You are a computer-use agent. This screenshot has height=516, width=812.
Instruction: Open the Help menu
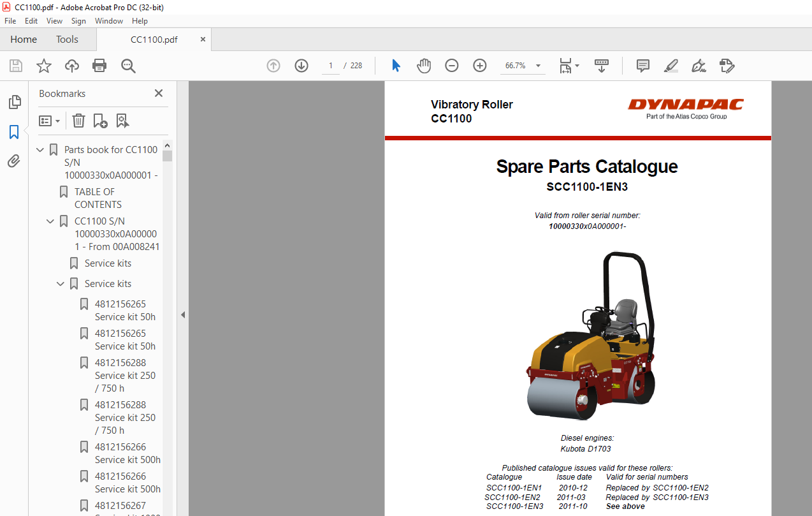(x=140, y=21)
